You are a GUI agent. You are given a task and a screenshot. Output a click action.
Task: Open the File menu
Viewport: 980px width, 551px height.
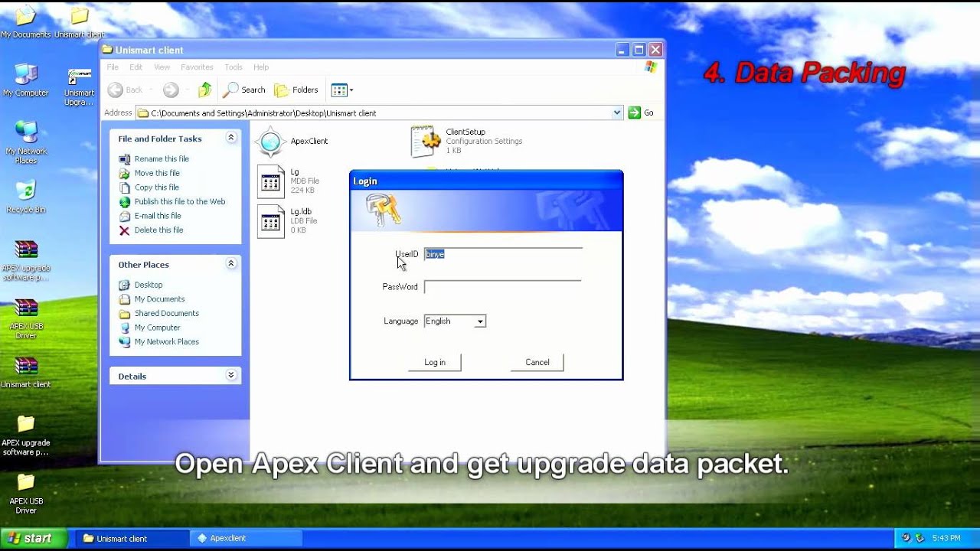pos(113,67)
